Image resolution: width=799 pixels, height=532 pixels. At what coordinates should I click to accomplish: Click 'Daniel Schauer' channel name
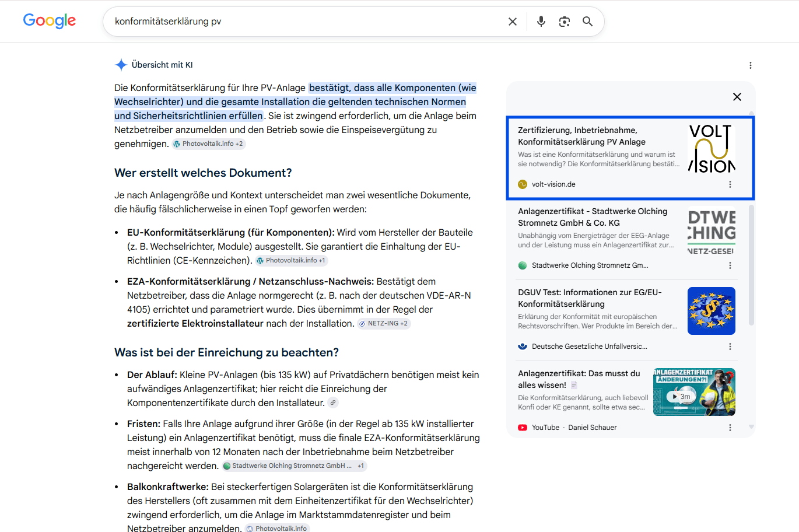(593, 428)
